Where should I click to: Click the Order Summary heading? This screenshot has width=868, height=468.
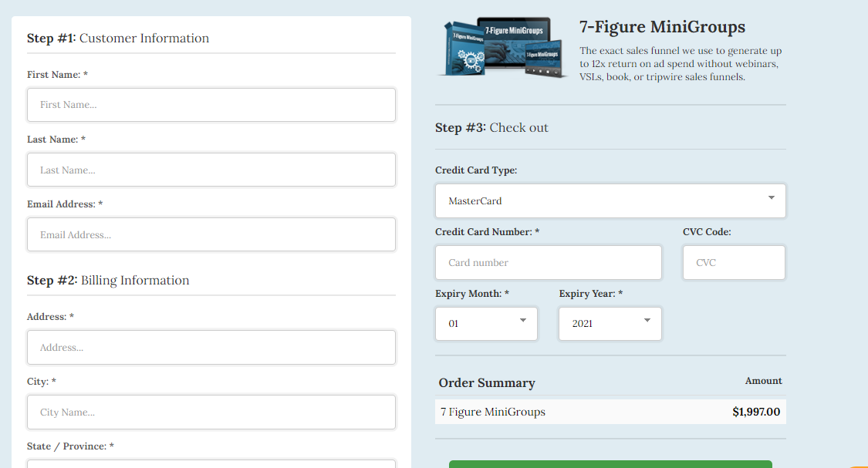[487, 383]
